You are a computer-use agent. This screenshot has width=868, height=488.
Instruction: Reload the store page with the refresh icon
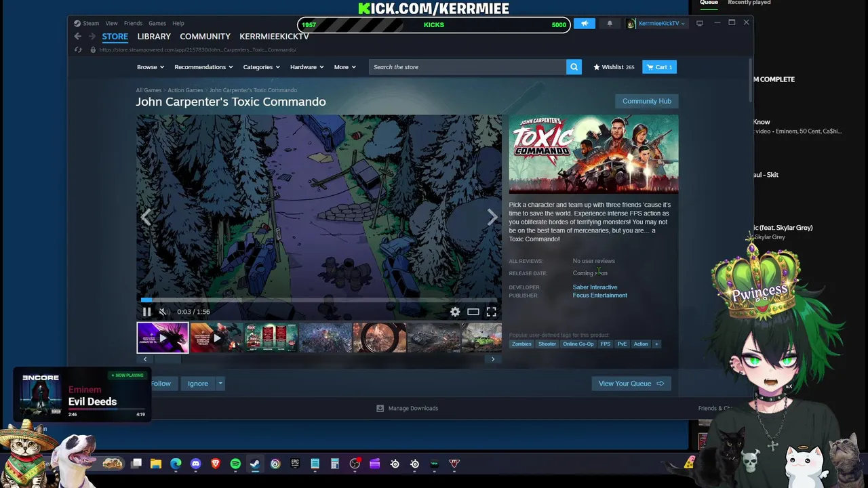(x=78, y=49)
